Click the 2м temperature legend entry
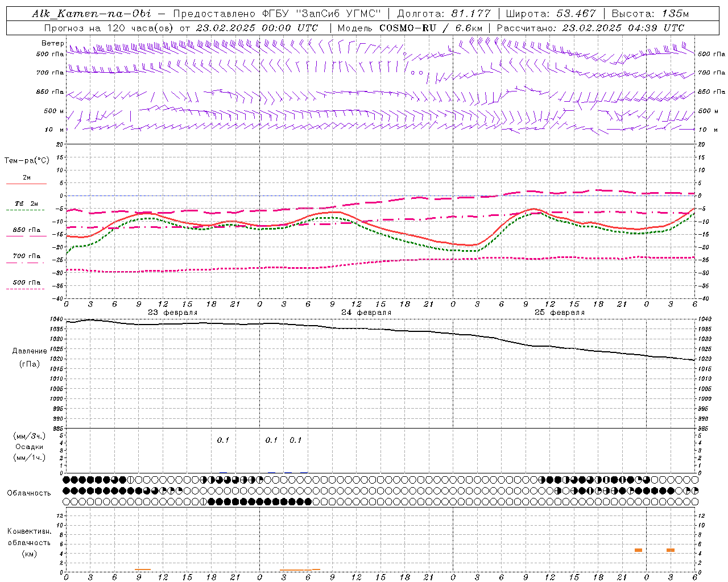Screen dimensions: 728x582 click(27, 178)
